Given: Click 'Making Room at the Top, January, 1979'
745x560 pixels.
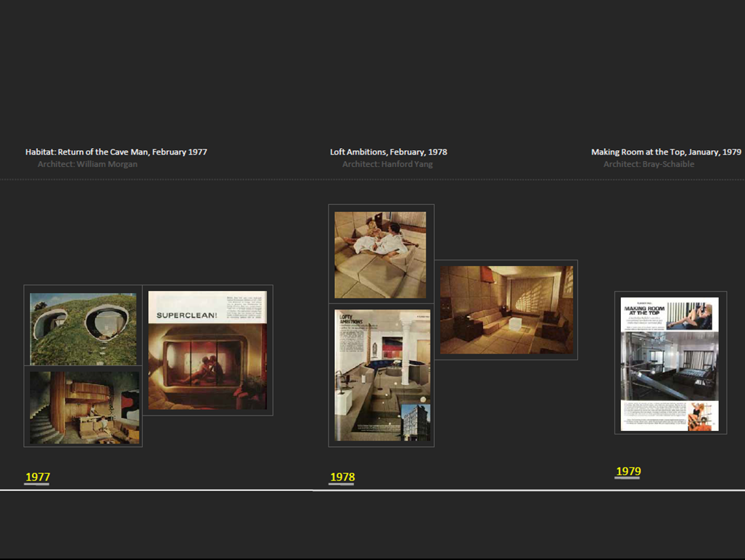Looking at the screenshot, I should tap(666, 152).
